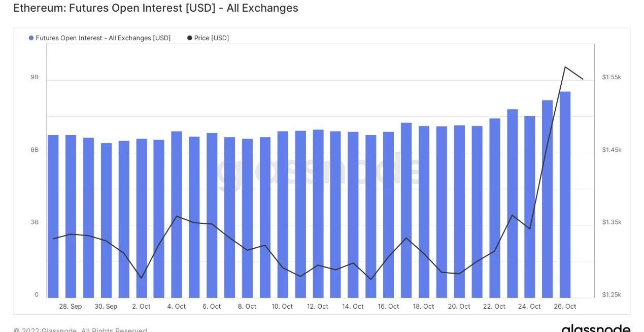Click the bar above 18. Oct
Screen dimensions: 644x332
(424, 212)
